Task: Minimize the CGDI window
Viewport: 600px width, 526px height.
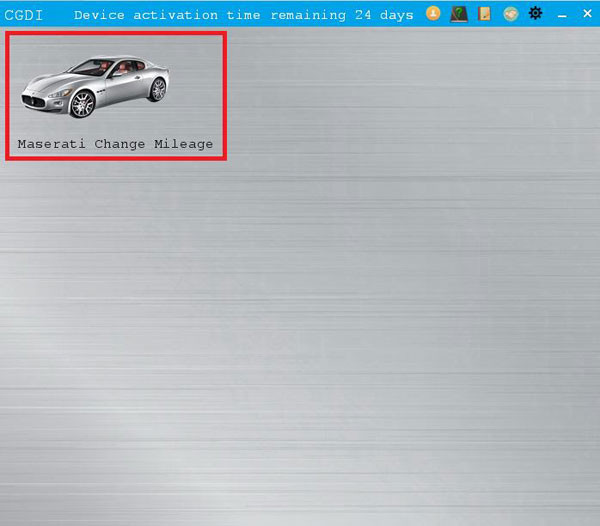Action: tap(562, 16)
